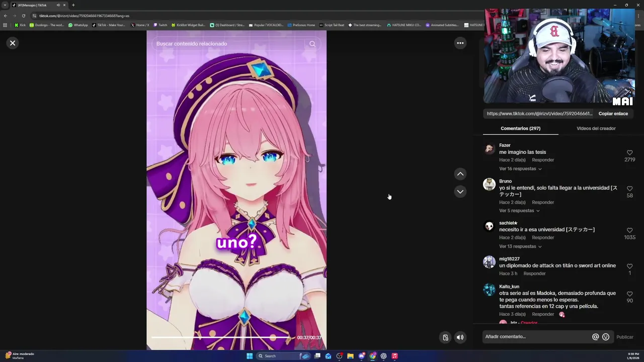The height and width of the screenshot is (362, 644).
Task: Click the search magnifier icon on video
Action: 312,44
